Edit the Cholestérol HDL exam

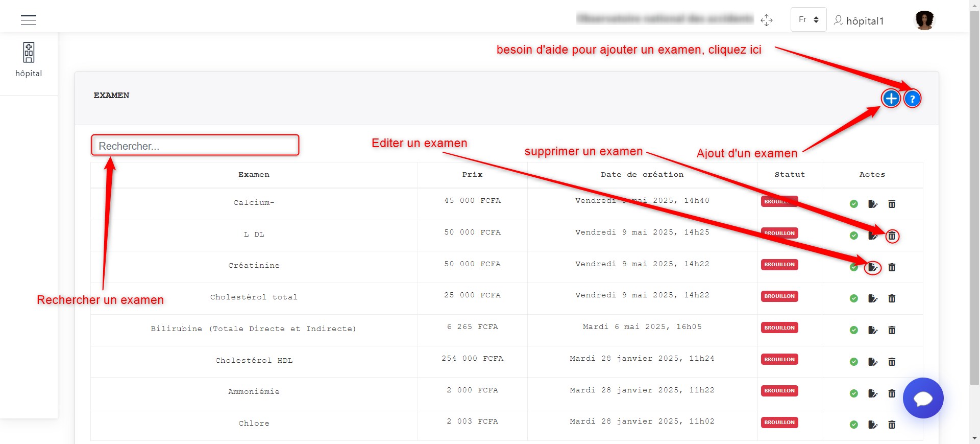pos(873,362)
